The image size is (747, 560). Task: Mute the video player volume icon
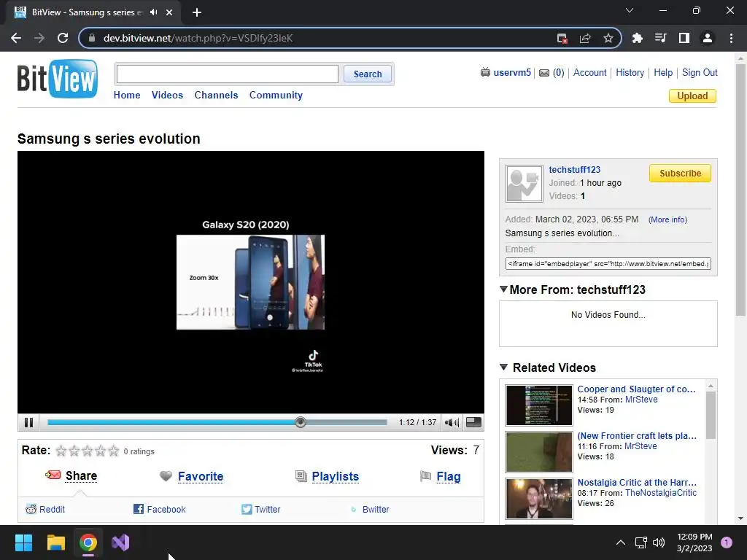[x=451, y=422]
